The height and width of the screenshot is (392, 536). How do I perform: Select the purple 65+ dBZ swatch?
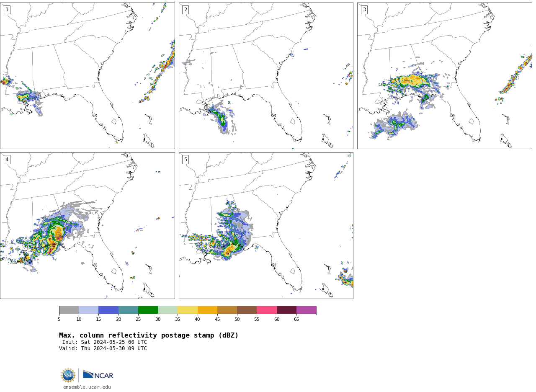click(306, 310)
